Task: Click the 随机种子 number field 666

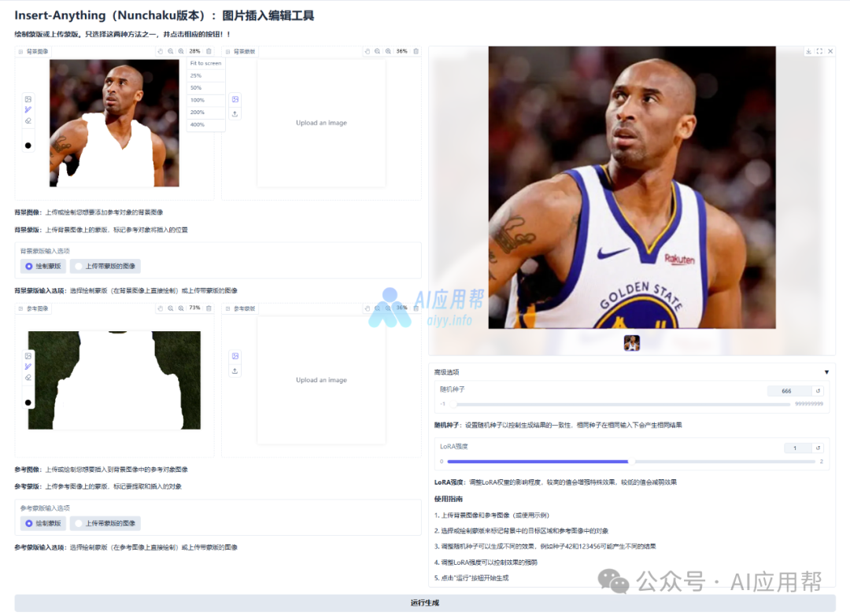Action: (789, 391)
